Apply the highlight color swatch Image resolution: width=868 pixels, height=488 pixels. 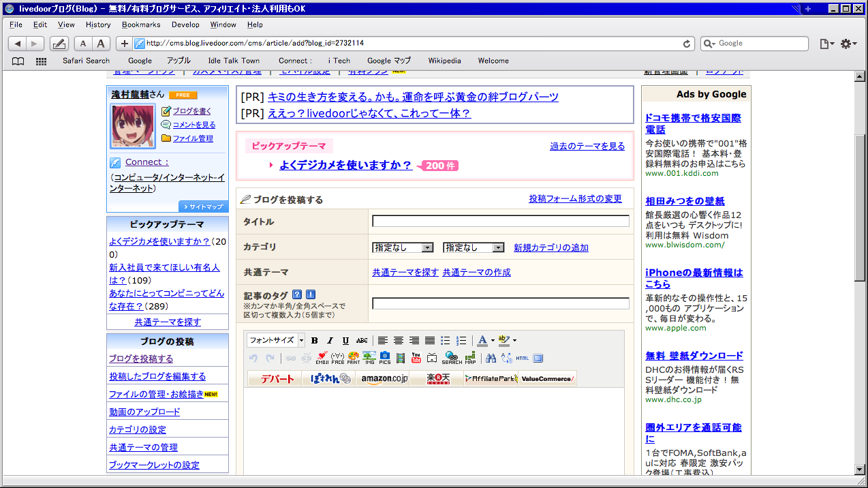503,340
